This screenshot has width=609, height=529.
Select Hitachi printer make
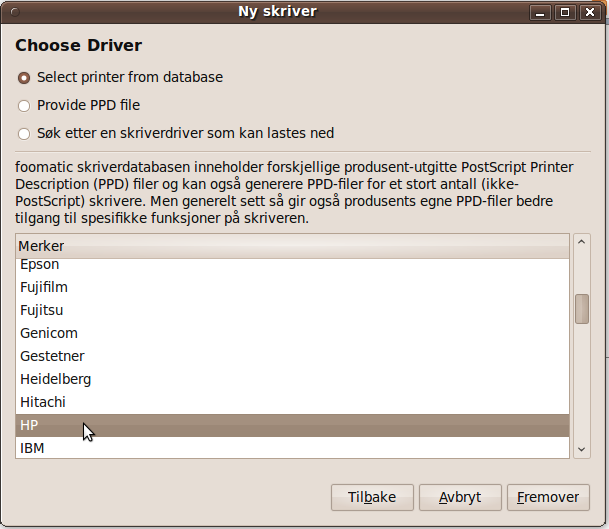point(43,403)
